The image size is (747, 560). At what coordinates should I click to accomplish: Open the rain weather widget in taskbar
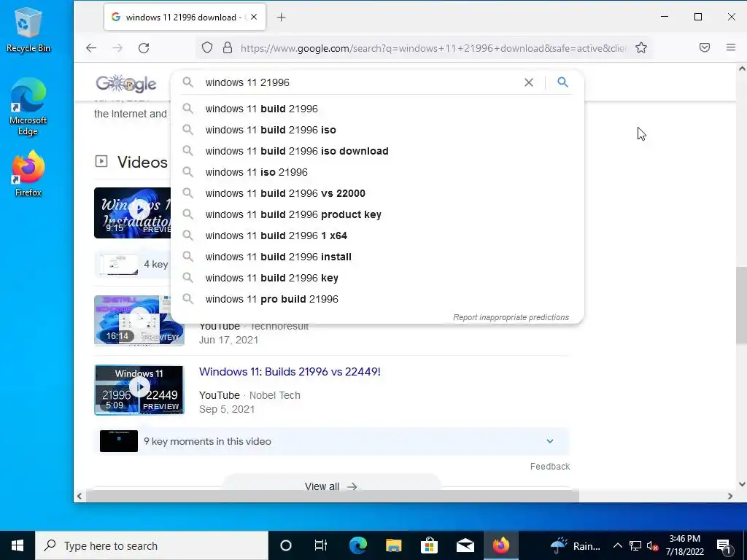575,545
